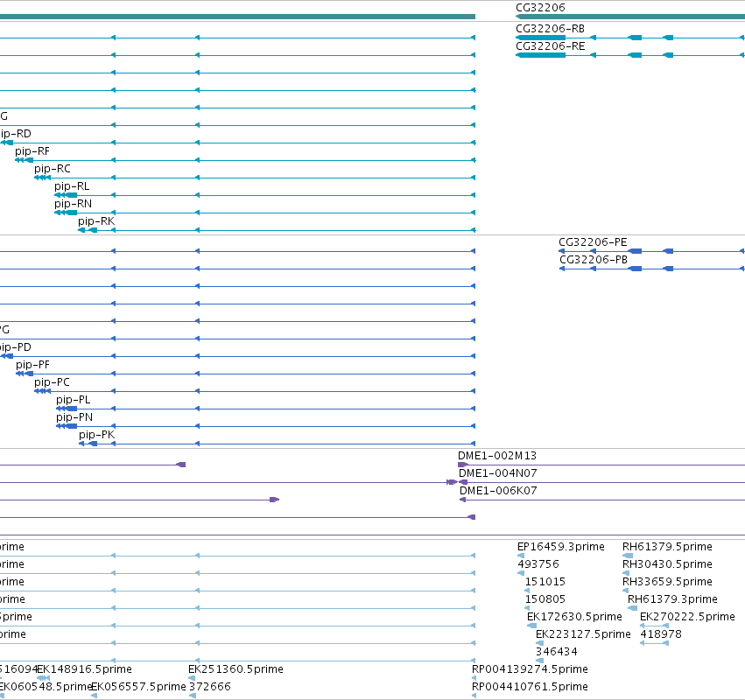Click the 151015 EST label
This screenshot has width=745, height=700.
pos(545,582)
